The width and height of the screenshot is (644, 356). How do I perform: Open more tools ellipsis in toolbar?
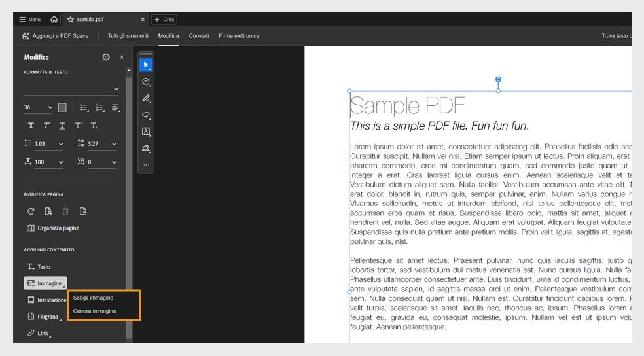146,165
